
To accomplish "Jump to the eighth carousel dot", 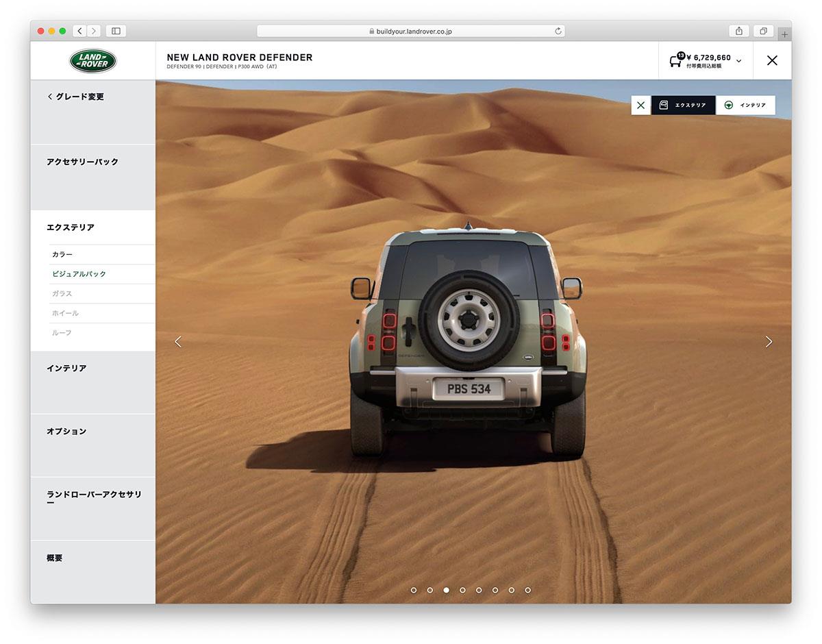I will 527,590.
